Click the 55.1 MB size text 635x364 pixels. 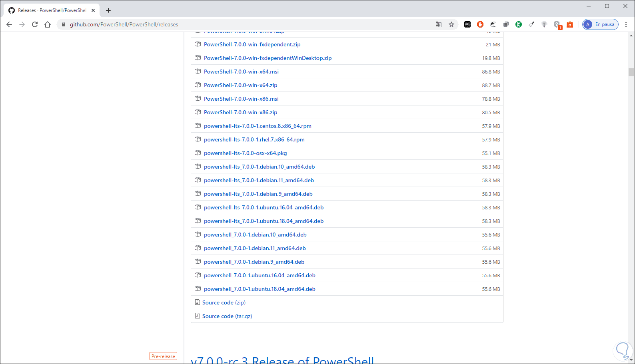491,153
